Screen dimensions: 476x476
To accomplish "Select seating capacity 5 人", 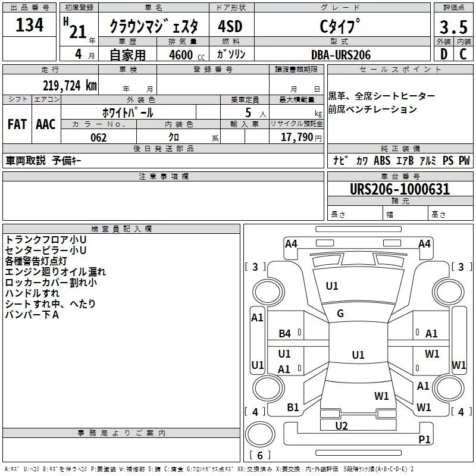I will [255, 113].
